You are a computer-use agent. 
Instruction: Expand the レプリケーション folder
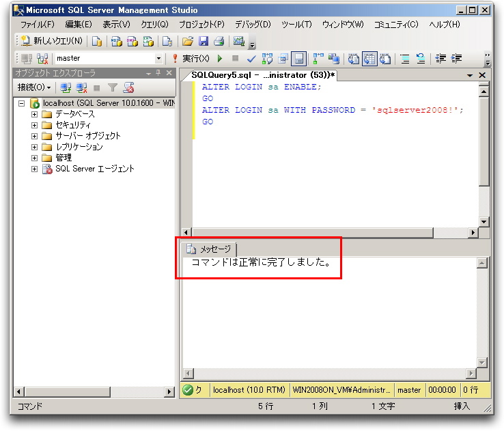click(x=34, y=148)
